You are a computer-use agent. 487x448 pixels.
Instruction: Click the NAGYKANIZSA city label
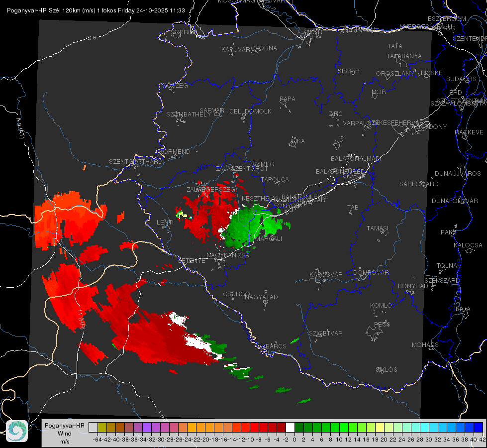click(228, 255)
